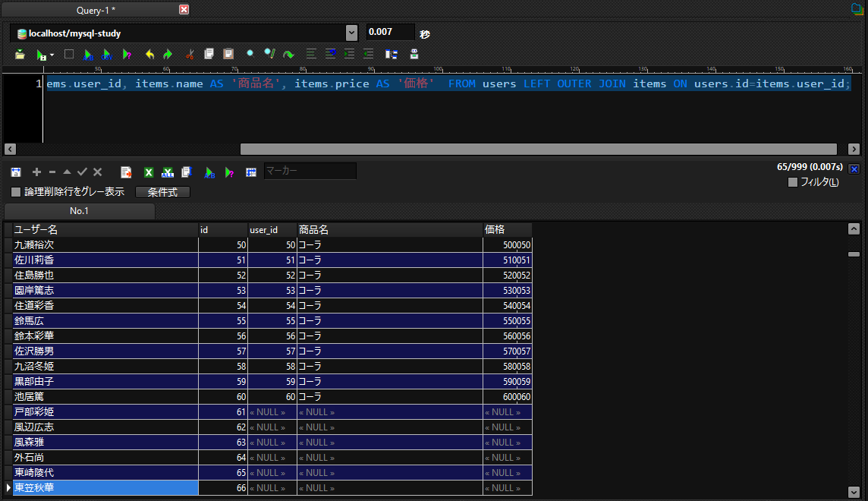Click the 0.007 seconds elapsed time field
868x501 pixels.
coord(390,32)
